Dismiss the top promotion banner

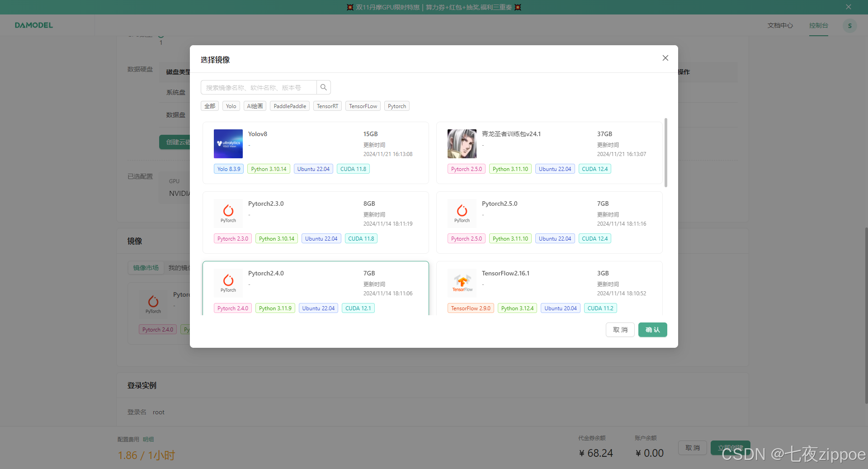click(x=849, y=7)
